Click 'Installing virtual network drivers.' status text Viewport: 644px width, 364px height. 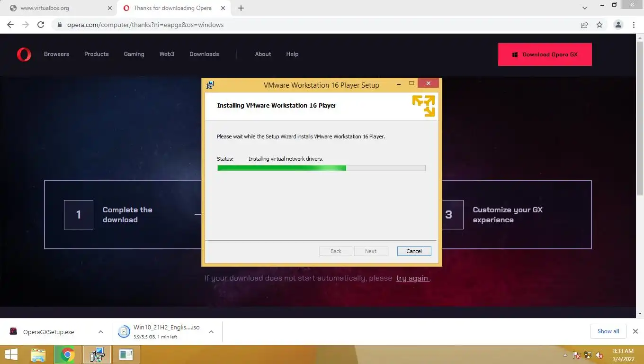pos(286,159)
